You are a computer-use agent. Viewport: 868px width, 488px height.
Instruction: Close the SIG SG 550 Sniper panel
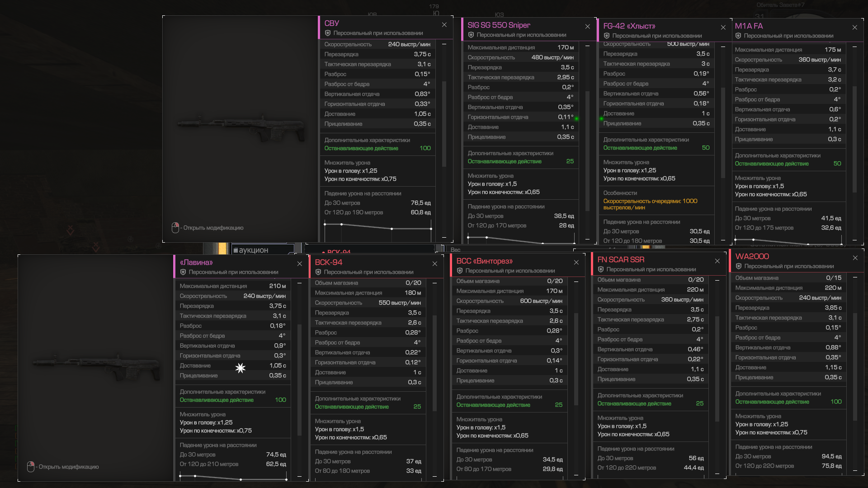(588, 27)
